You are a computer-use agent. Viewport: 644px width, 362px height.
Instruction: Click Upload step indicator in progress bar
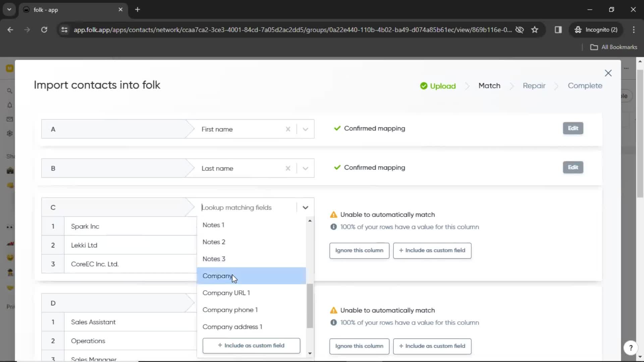437,85
